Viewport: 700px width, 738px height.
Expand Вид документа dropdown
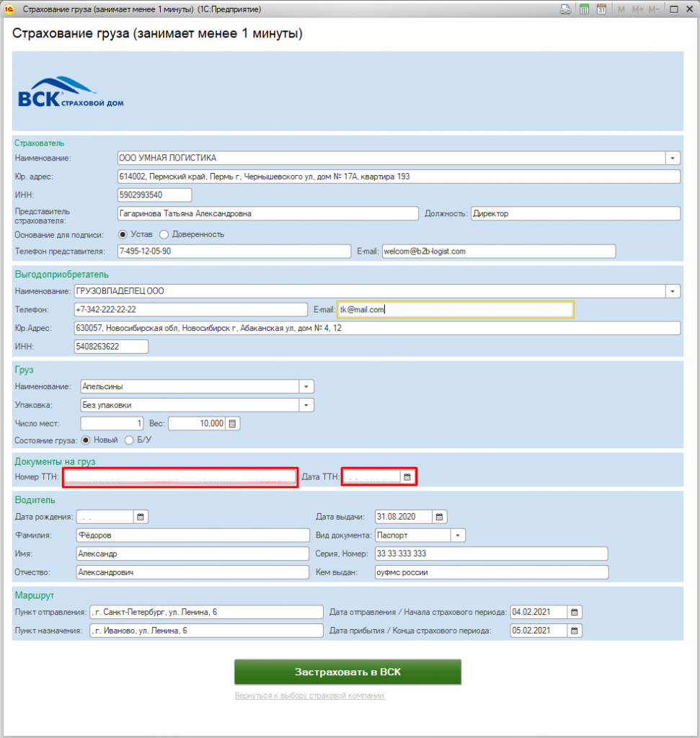tap(458, 535)
